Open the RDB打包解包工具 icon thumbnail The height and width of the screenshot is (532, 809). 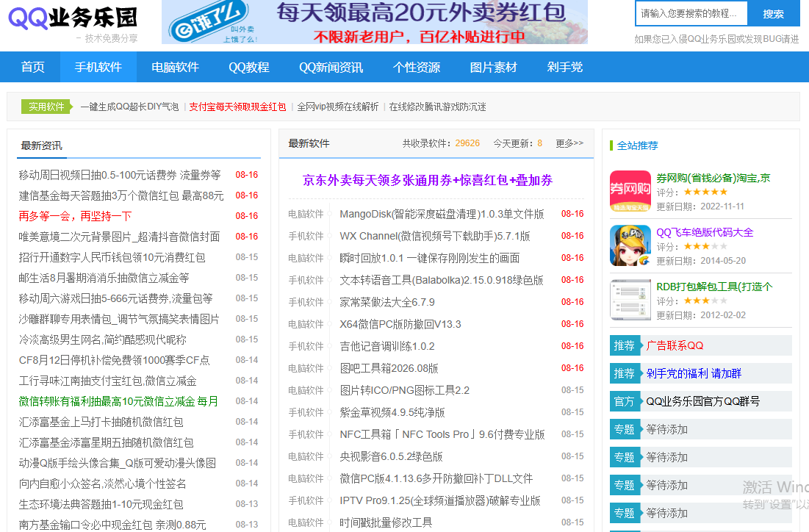pos(630,300)
